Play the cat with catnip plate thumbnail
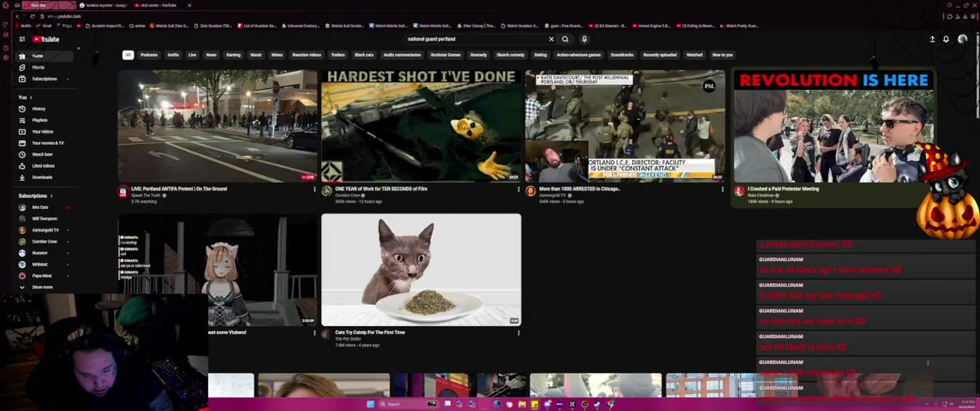 [x=421, y=269]
